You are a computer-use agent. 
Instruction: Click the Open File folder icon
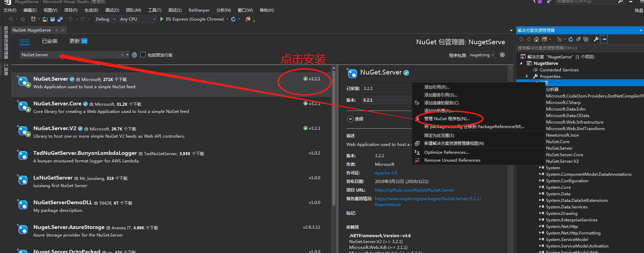(x=46, y=19)
